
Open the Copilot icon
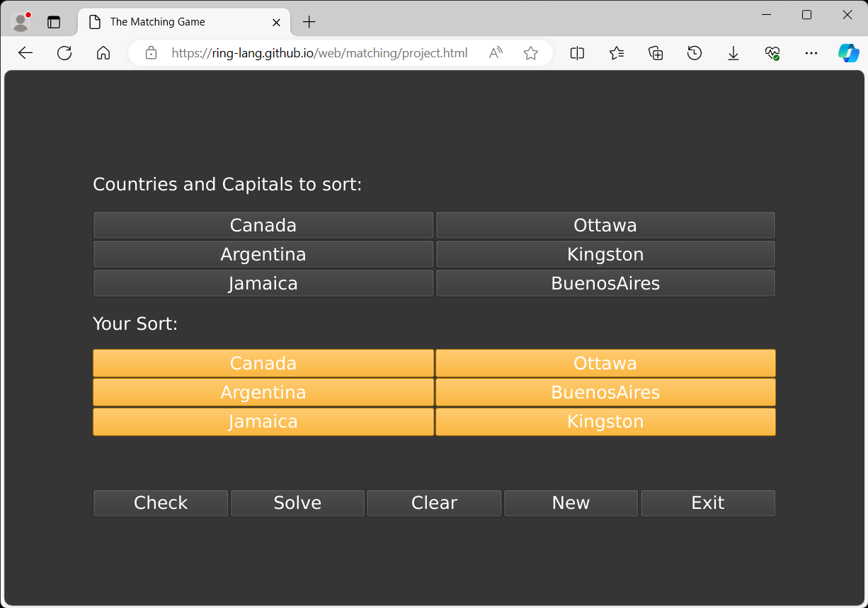click(x=848, y=53)
